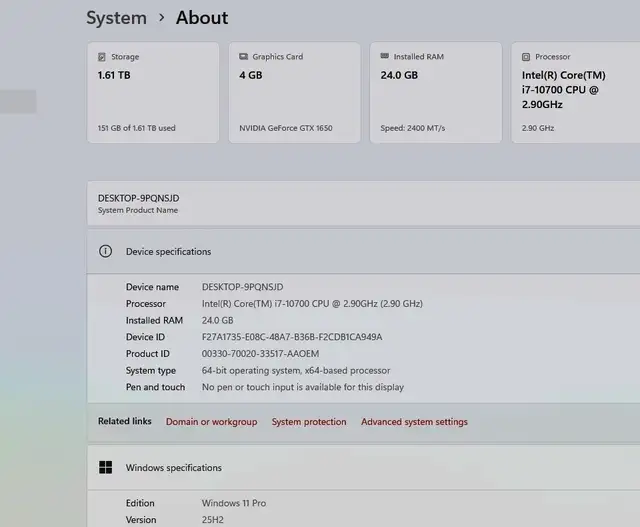
Task: Click the 'Version' label
Action: coord(141,520)
